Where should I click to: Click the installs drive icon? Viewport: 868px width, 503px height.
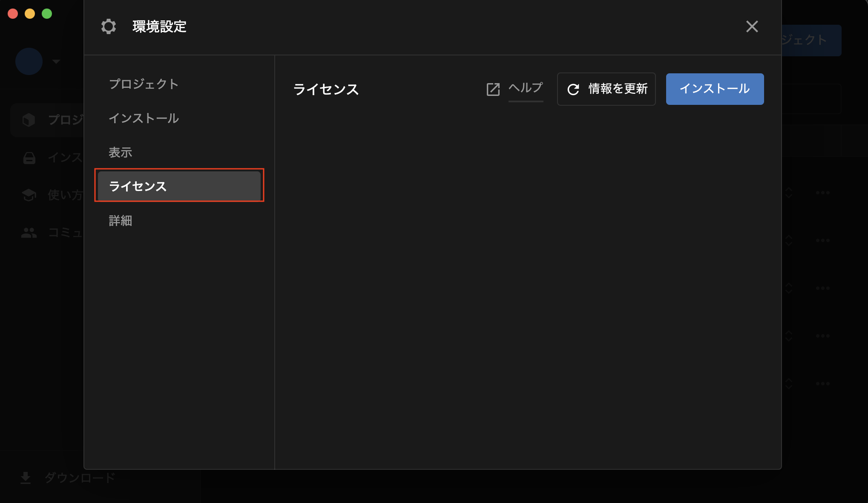click(29, 158)
